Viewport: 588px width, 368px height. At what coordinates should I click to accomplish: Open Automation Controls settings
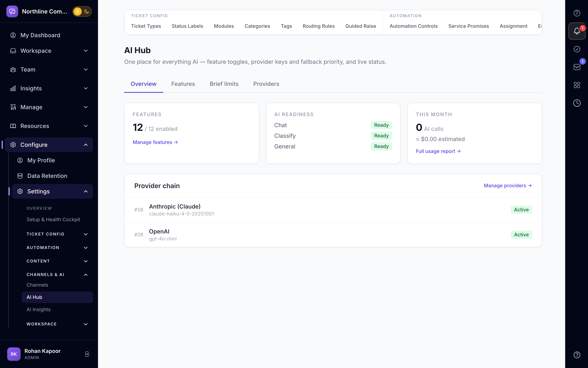pos(414,26)
